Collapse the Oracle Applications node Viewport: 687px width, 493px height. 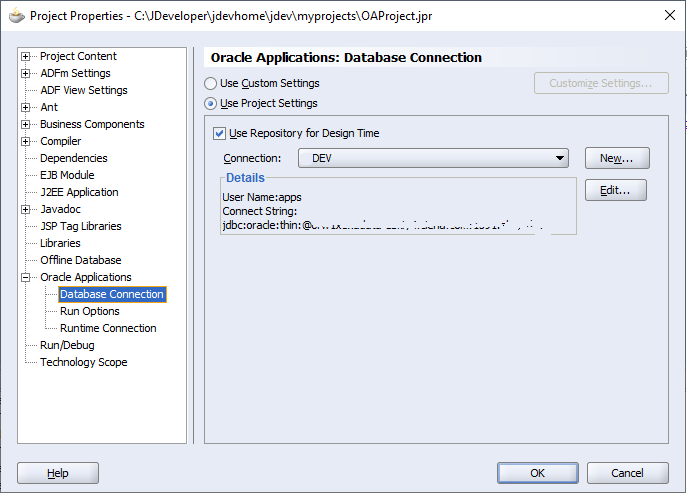click(x=25, y=277)
